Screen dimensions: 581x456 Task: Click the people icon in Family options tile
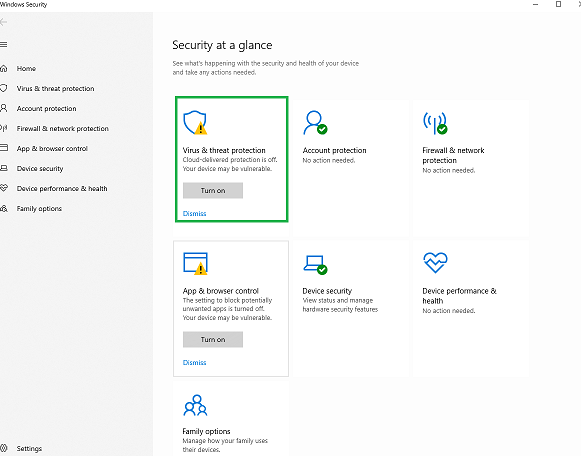tap(195, 405)
